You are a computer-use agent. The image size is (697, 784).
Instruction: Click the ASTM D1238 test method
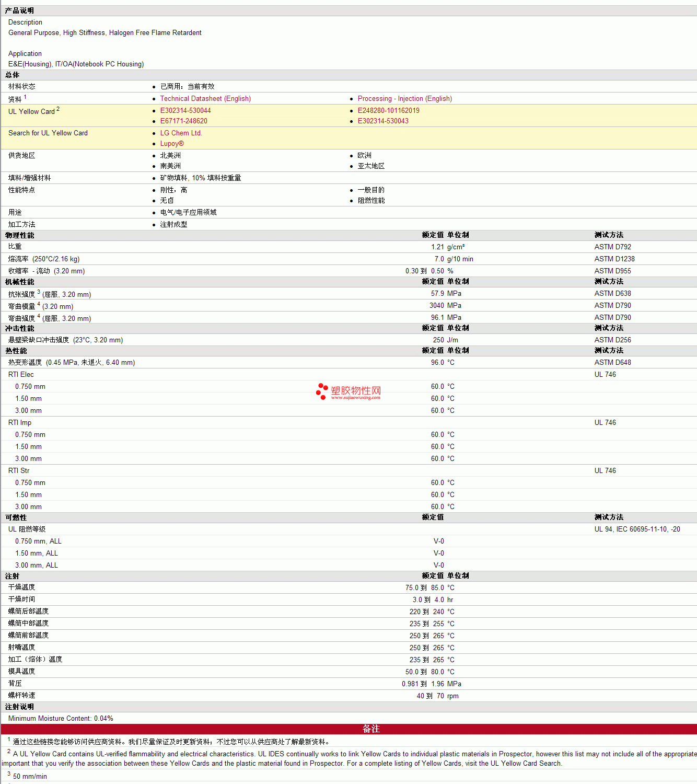click(x=614, y=259)
